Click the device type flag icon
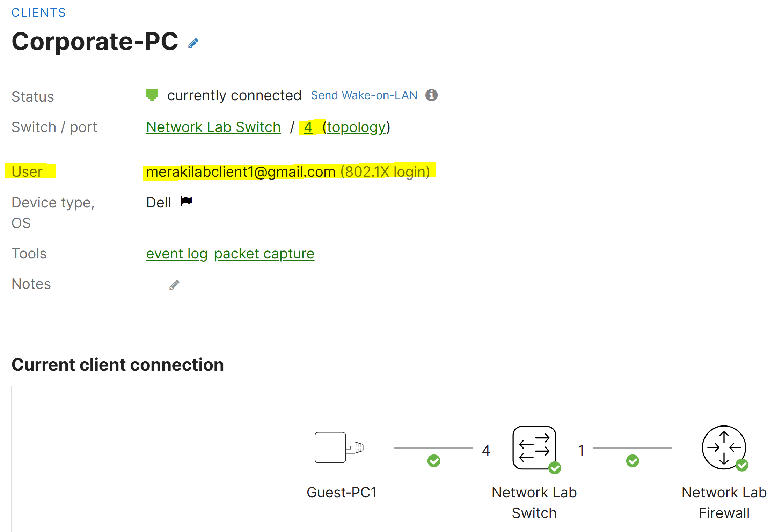The height and width of the screenshot is (532, 782). pos(186,201)
